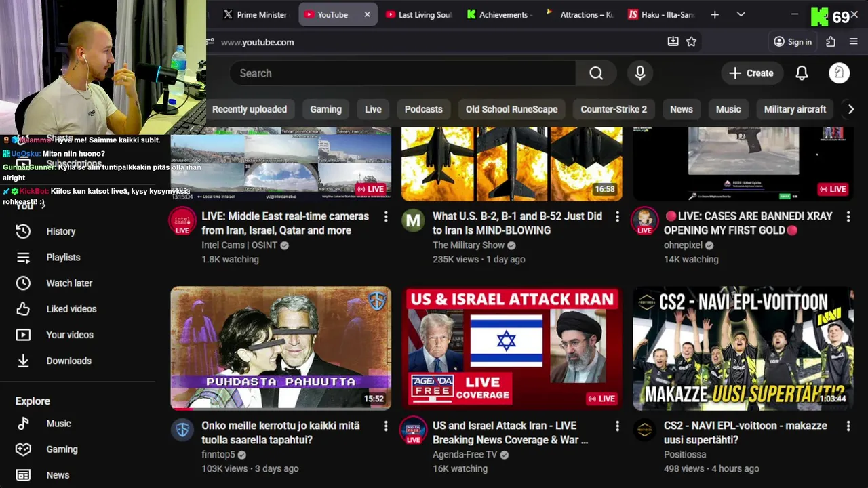Click the YouTube search field

[403, 73]
